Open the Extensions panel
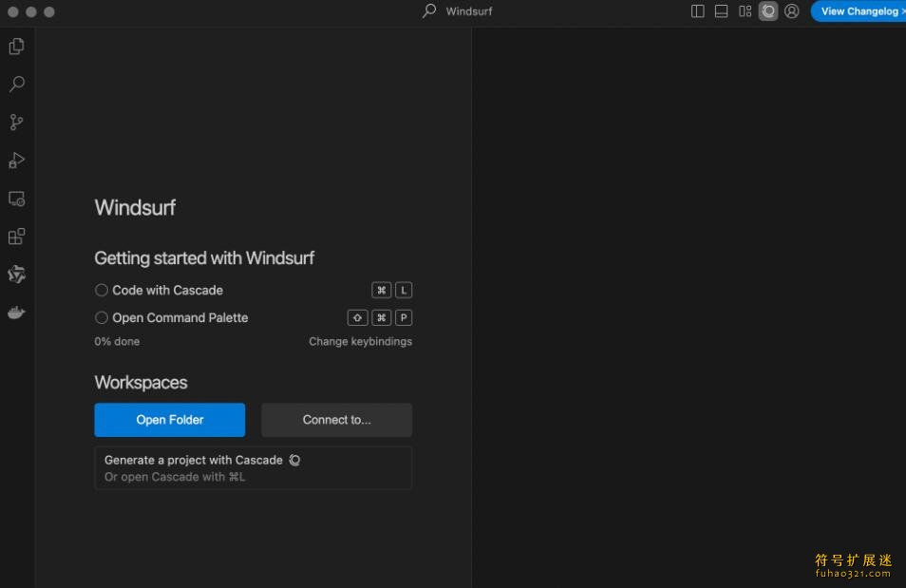The width and height of the screenshot is (906, 588). (x=17, y=237)
